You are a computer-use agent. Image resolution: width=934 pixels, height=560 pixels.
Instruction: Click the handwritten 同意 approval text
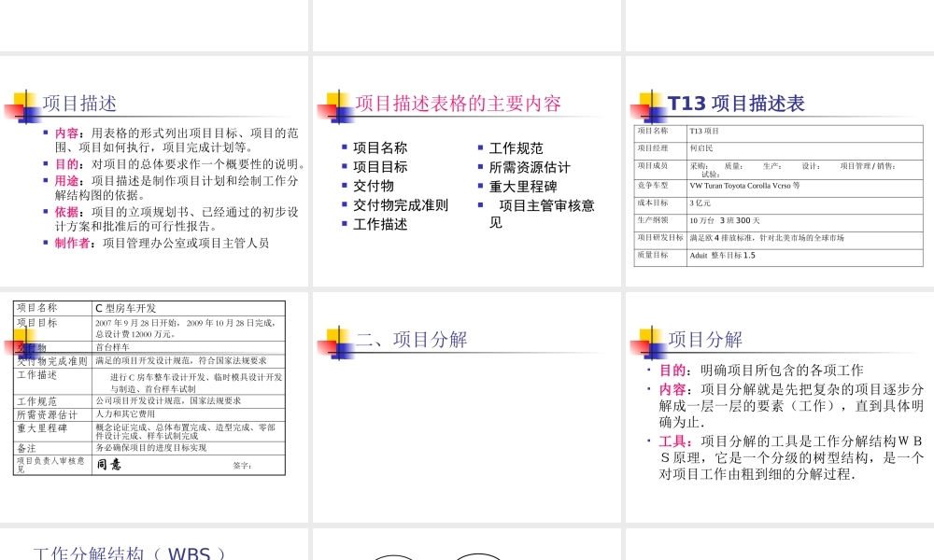pos(109,465)
